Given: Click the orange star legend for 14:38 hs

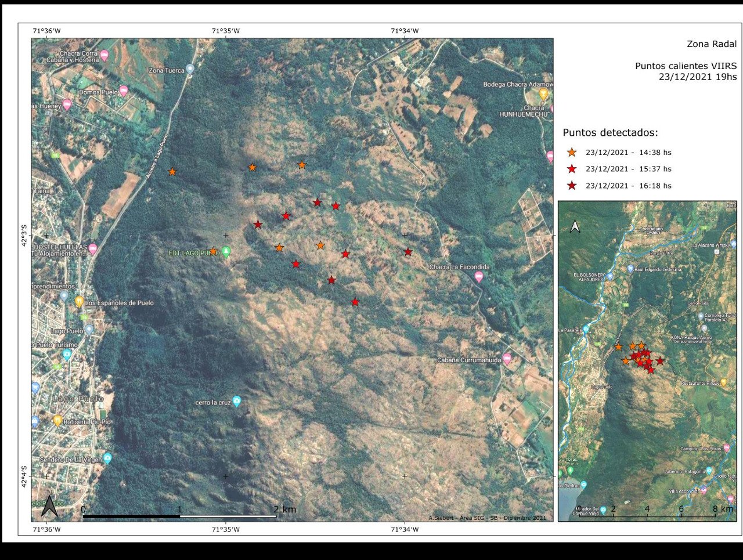Looking at the screenshot, I should click(x=572, y=153).
